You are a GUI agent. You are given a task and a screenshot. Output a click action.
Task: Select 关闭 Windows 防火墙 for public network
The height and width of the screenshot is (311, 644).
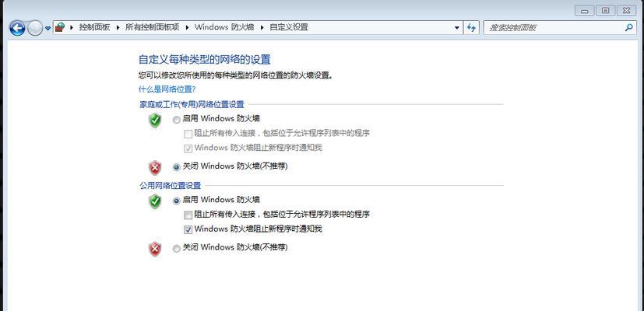tap(176, 249)
